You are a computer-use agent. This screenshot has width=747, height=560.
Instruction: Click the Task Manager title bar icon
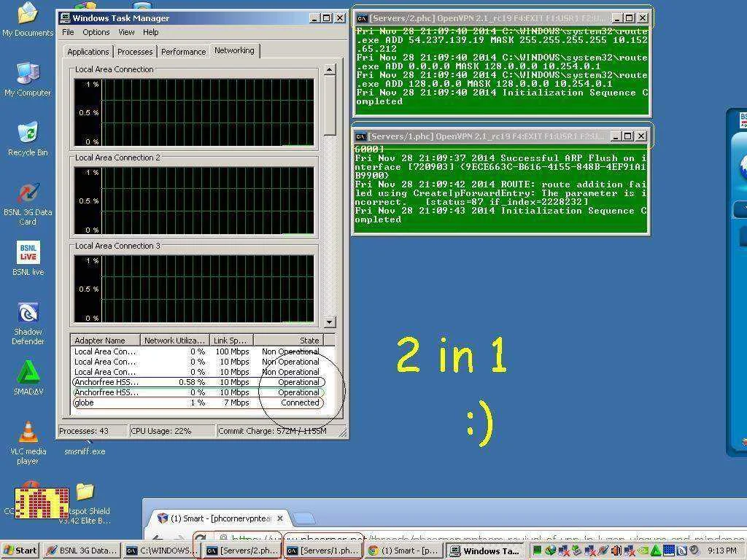[65, 18]
